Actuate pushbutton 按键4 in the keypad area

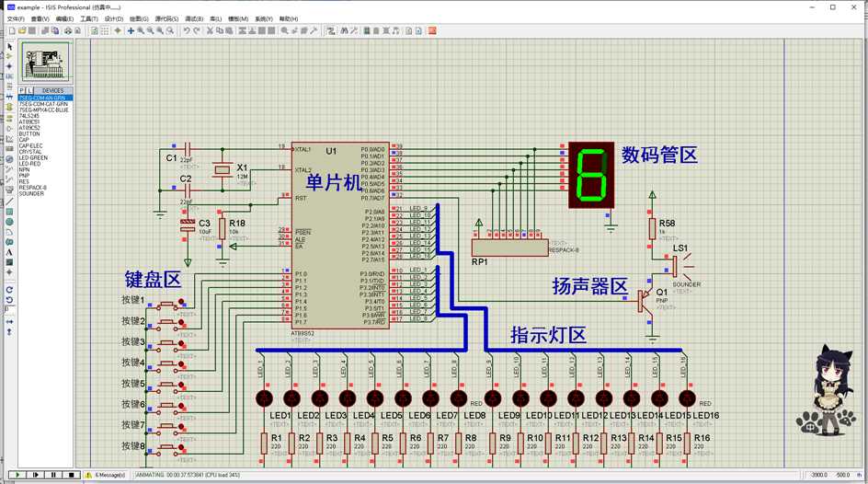(168, 366)
